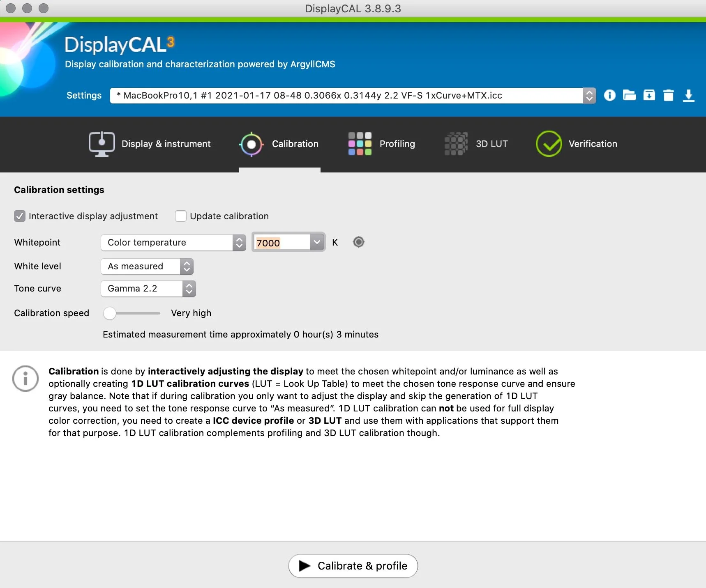Open settings file folder icon

click(629, 95)
